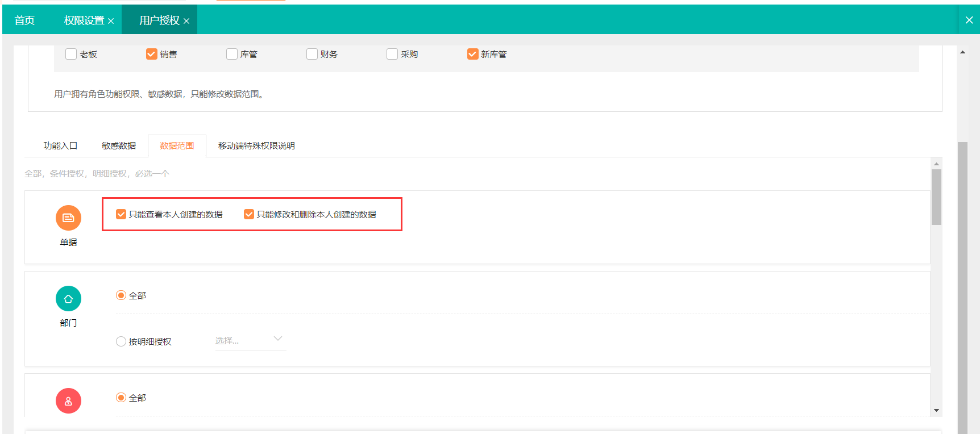Open the 敏感数据 tab
The height and width of the screenshot is (434, 980).
click(119, 146)
